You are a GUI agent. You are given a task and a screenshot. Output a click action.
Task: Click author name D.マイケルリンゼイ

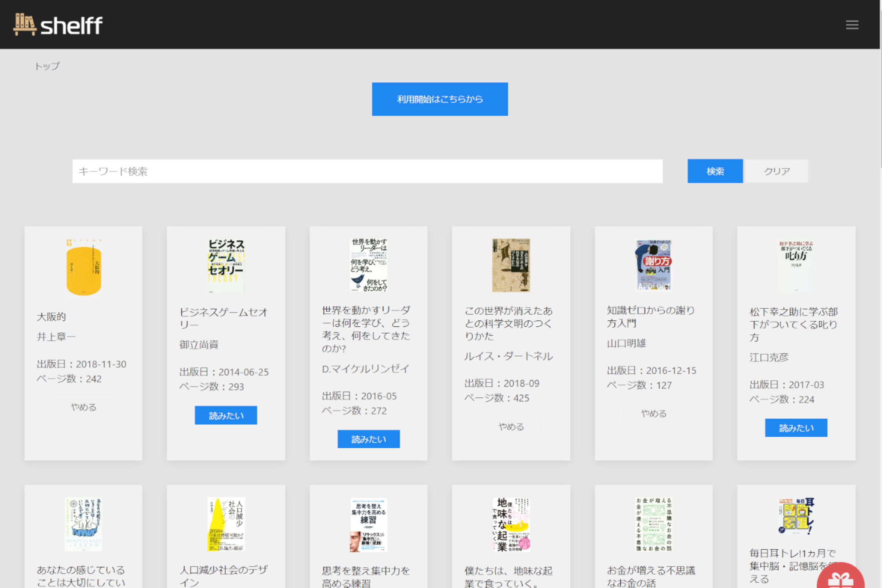click(366, 369)
